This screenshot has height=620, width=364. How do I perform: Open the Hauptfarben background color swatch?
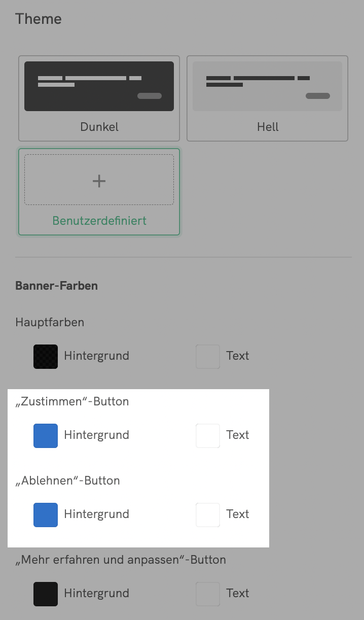click(46, 356)
